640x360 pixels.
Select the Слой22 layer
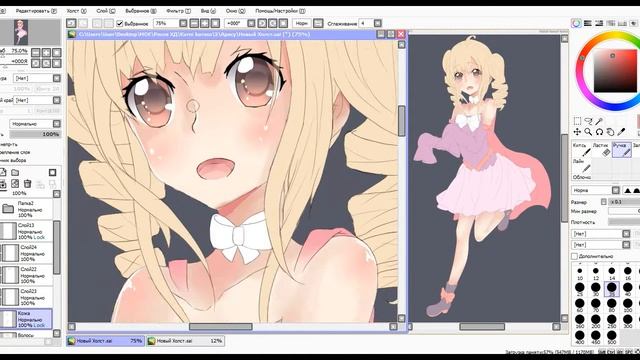click(x=26, y=275)
